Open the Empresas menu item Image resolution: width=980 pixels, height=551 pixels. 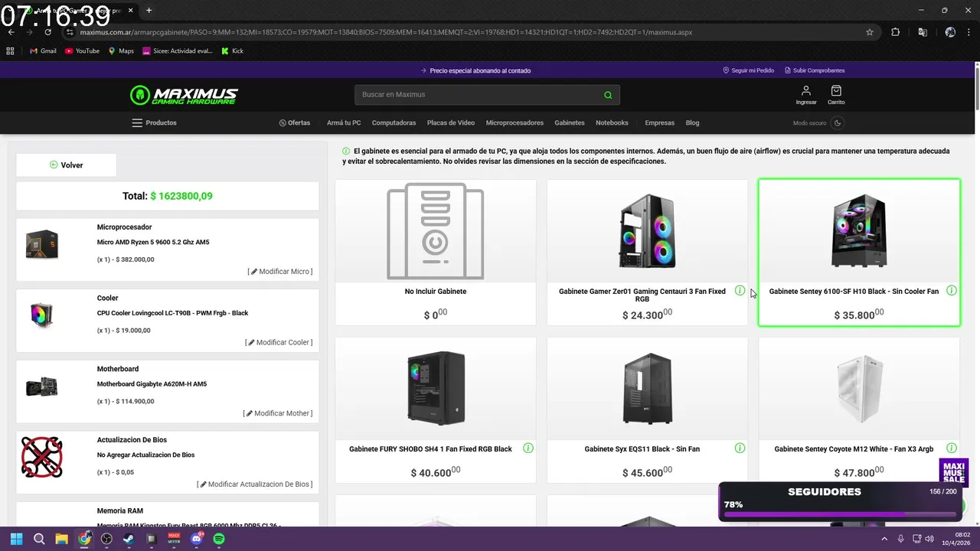660,122
